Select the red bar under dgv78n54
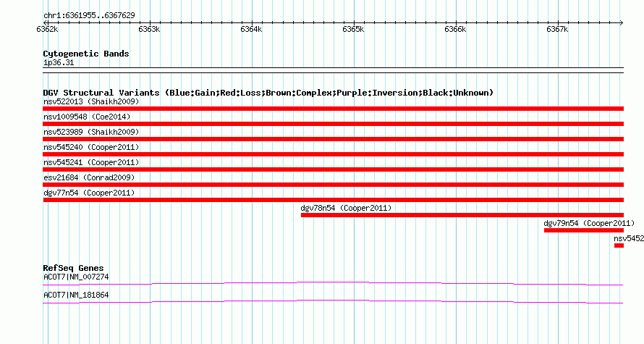 [462, 215]
